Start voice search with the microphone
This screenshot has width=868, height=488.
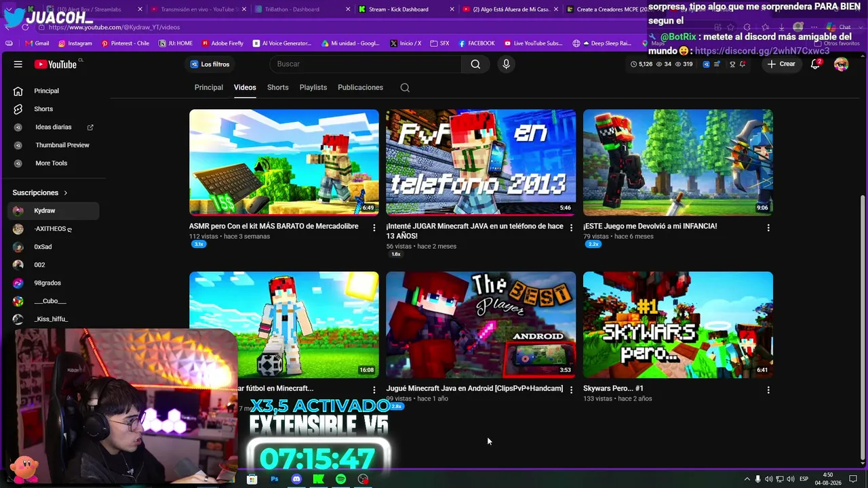(506, 64)
